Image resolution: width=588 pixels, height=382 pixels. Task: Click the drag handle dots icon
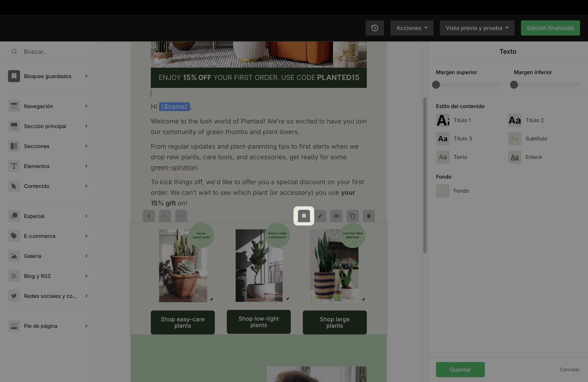pyautogui.click(x=149, y=216)
